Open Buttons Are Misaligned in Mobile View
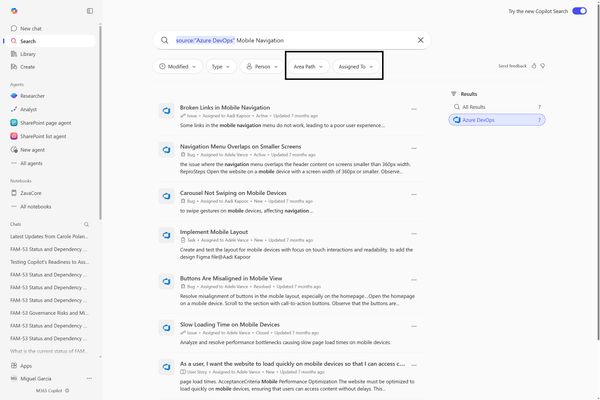The image size is (600, 400). pyautogui.click(x=231, y=278)
